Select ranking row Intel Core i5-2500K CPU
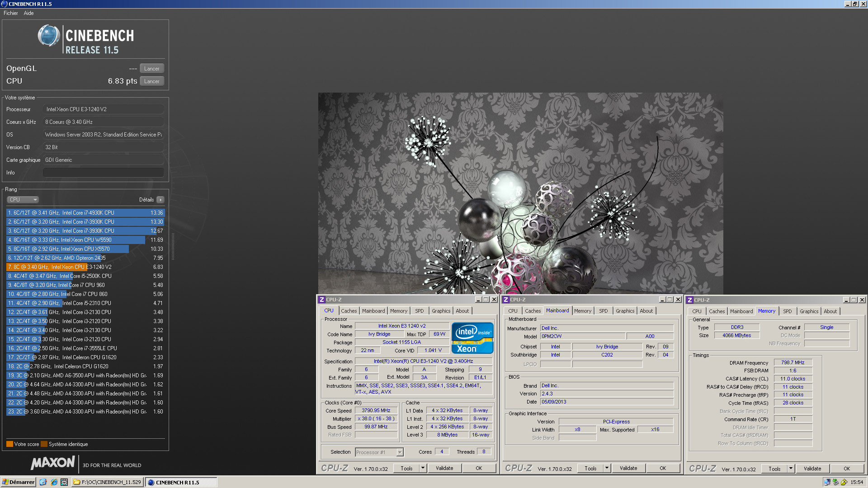 pyautogui.click(x=85, y=276)
